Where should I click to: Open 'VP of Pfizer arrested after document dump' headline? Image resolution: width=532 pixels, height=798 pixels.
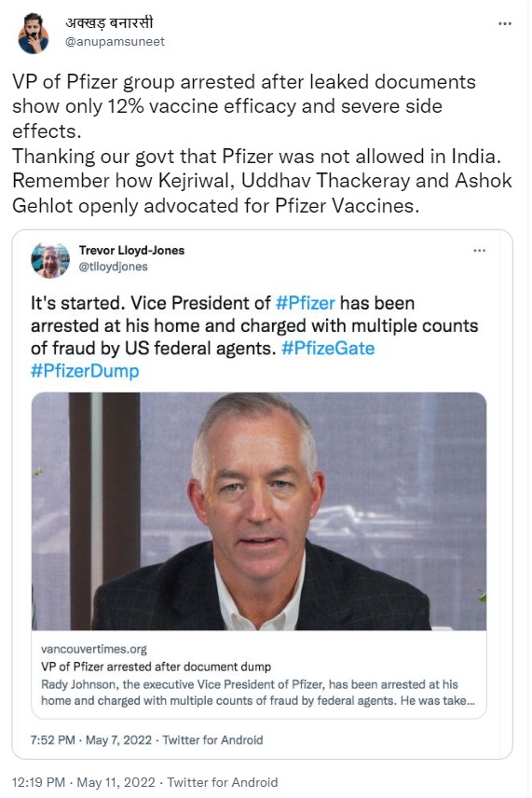pos(156,667)
